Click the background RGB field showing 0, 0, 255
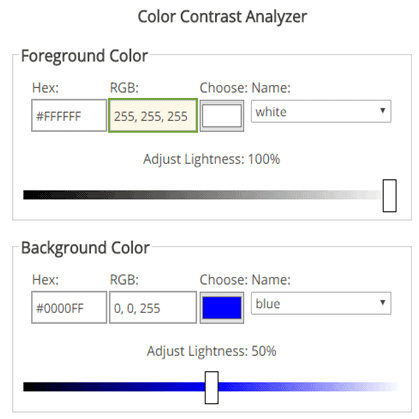The width and height of the screenshot is (419, 419). point(153,307)
